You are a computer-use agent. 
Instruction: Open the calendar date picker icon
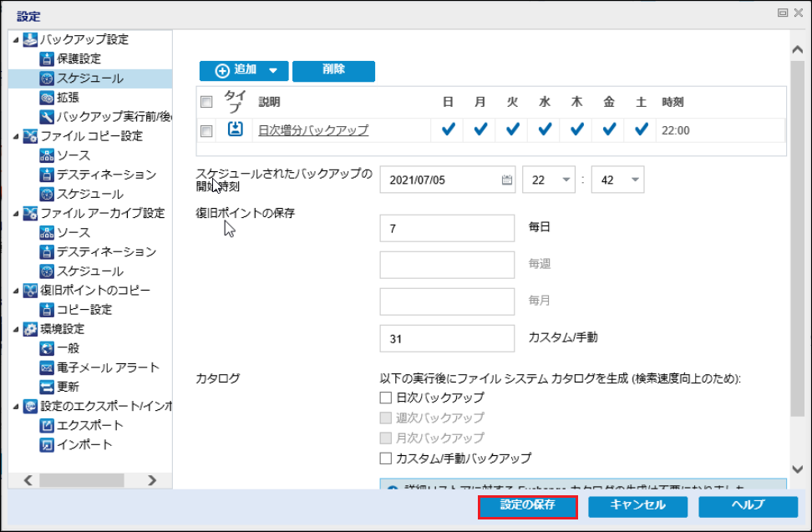click(507, 180)
